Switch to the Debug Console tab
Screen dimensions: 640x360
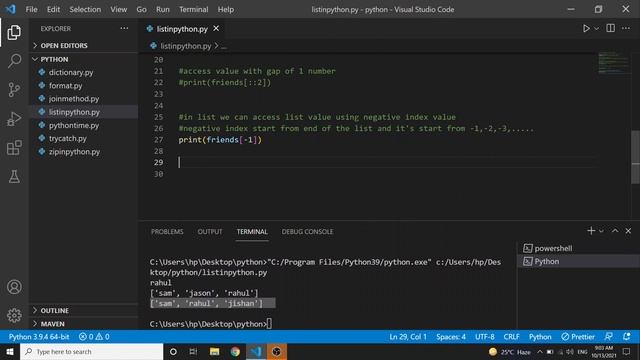pyautogui.click(x=307, y=231)
